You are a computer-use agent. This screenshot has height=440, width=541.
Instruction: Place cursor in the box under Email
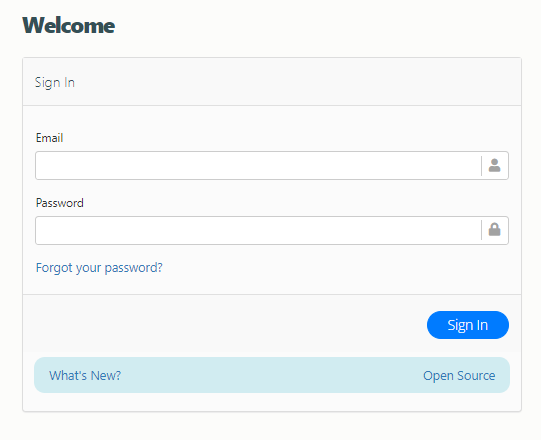[x=258, y=165]
